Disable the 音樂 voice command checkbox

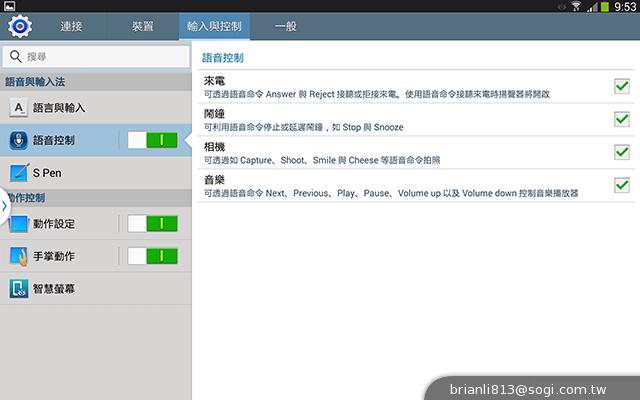click(x=621, y=185)
